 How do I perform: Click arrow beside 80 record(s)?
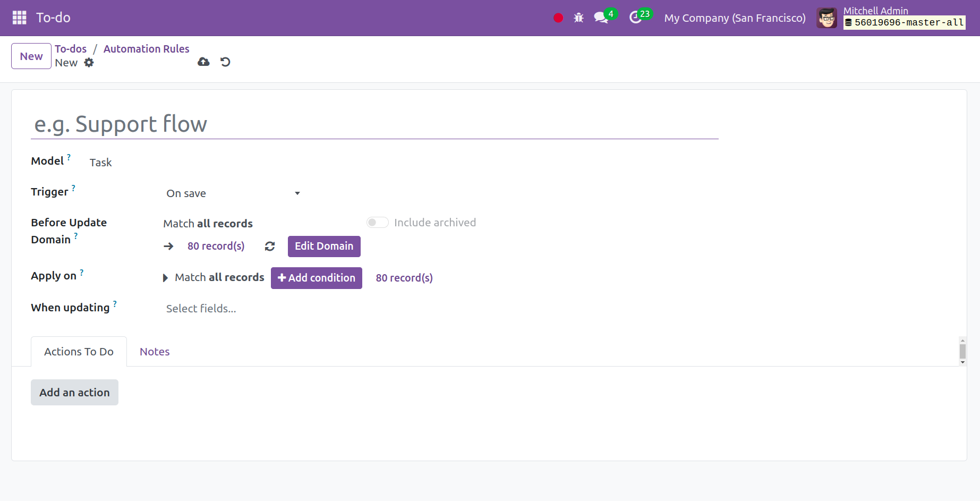tap(168, 247)
